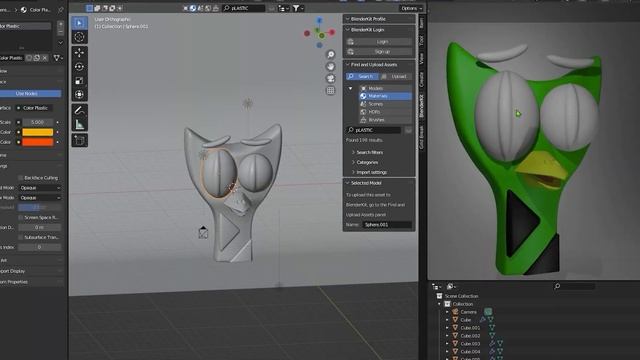
Task: Click the pin icon in properties header
Action: click(61, 9)
